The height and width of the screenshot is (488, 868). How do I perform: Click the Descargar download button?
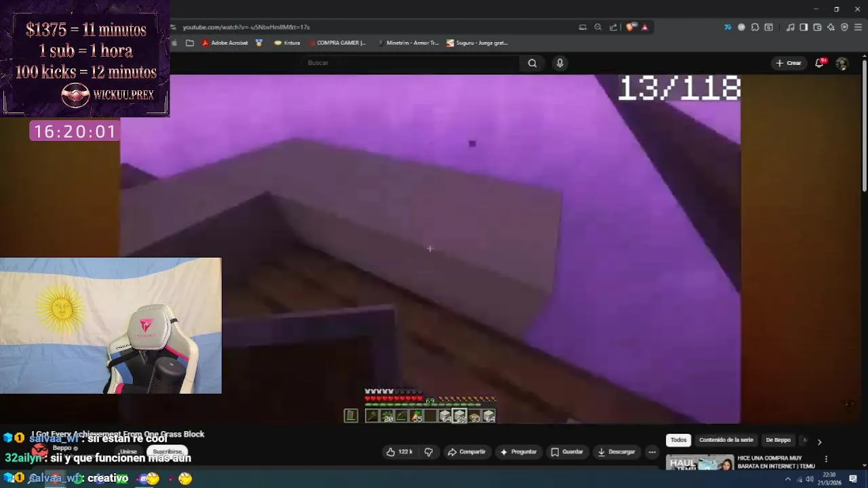click(x=616, y=451)
